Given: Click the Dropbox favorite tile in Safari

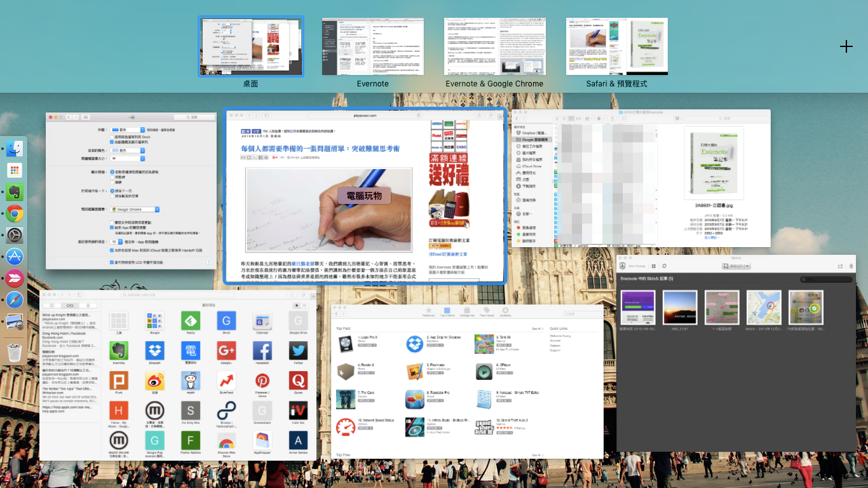Looking at the screenshot, I should (154, 351).
